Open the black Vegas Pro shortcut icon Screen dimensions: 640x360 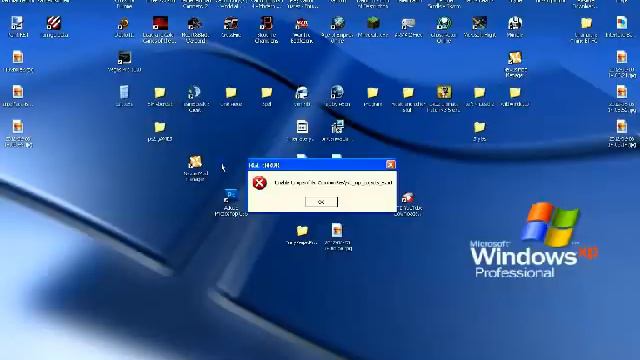(x=124, y=58)
